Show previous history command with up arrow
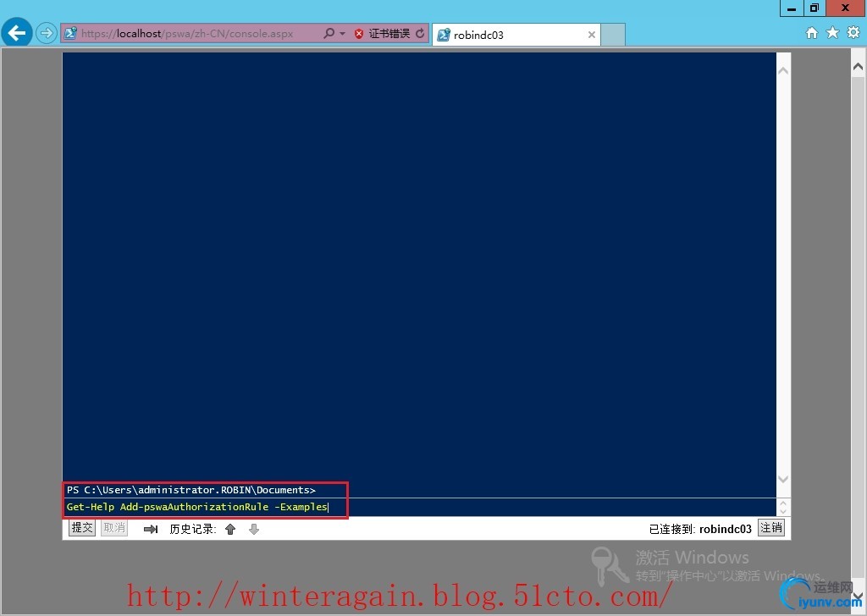867x616 pixels. pos(230,529)
